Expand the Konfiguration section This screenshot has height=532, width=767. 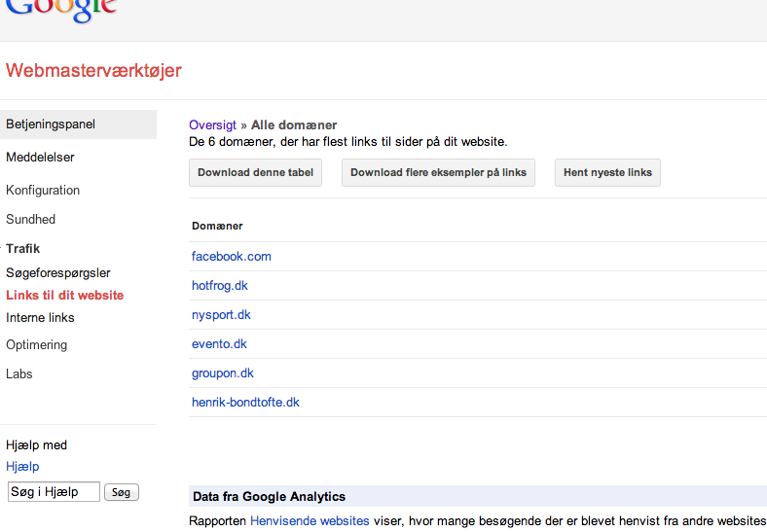[43, 191]
